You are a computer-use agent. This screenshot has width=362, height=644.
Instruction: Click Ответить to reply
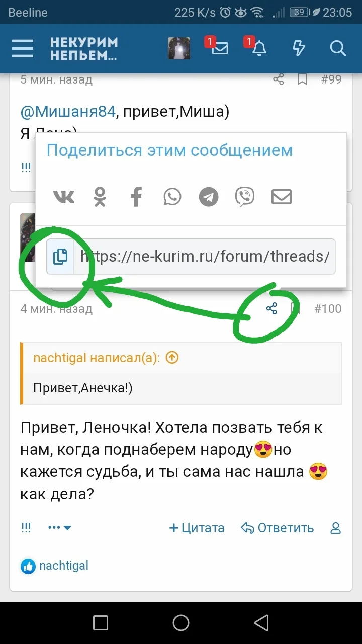pos(278,528)
